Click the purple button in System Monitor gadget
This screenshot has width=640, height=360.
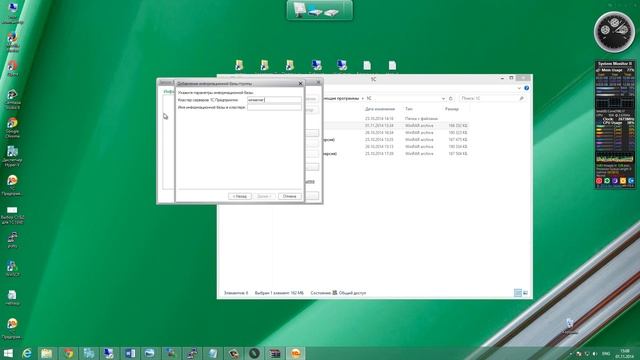[x=615, y=180]
